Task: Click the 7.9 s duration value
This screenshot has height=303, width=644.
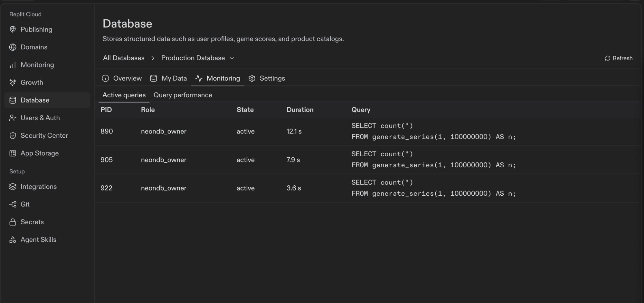Action: (293, 160)
